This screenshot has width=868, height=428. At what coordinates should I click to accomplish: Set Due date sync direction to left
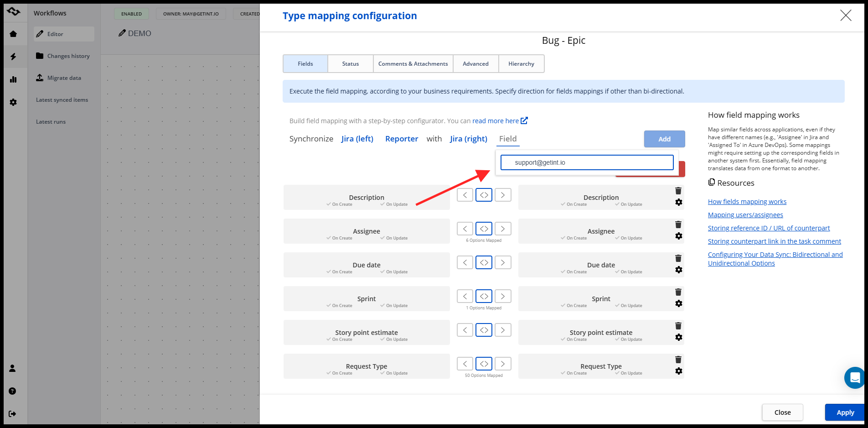[x=465, y=262]
